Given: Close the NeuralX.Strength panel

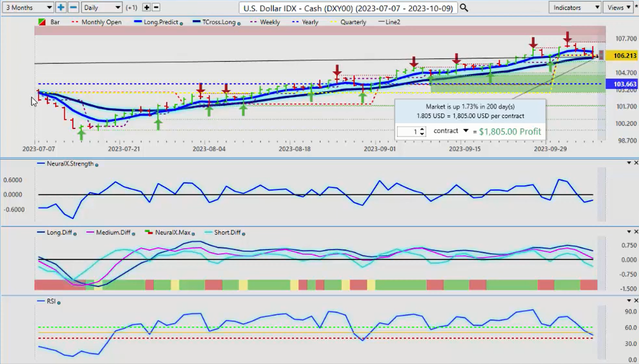Looking at the screenshot, I should coord(636,163).
